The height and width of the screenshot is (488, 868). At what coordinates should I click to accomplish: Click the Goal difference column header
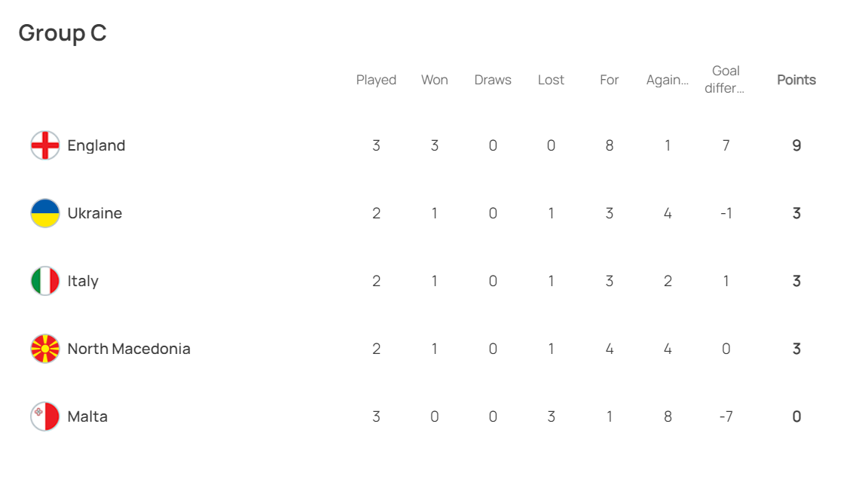click(726, 79)
